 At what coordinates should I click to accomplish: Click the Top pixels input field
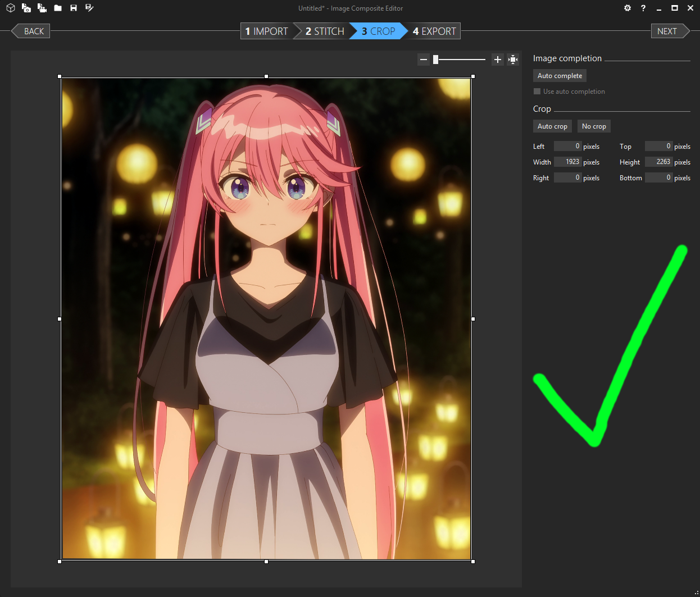tap(658, 146)
